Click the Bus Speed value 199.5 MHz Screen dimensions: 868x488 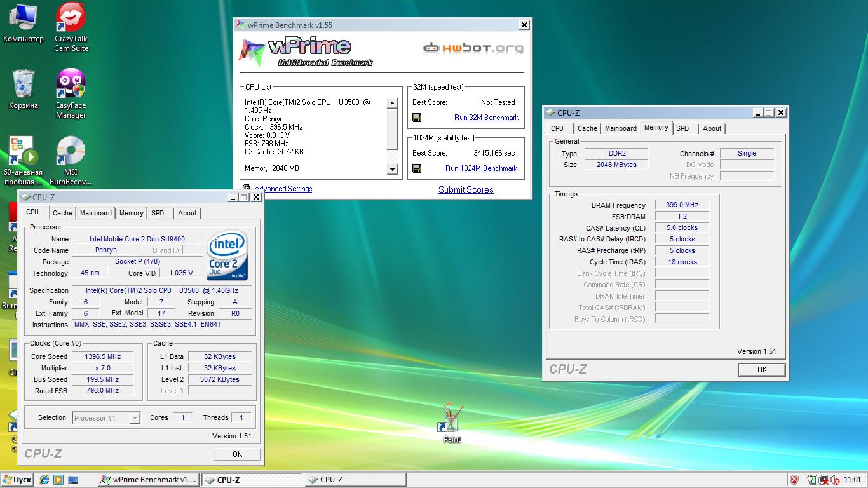pos(102,379)
